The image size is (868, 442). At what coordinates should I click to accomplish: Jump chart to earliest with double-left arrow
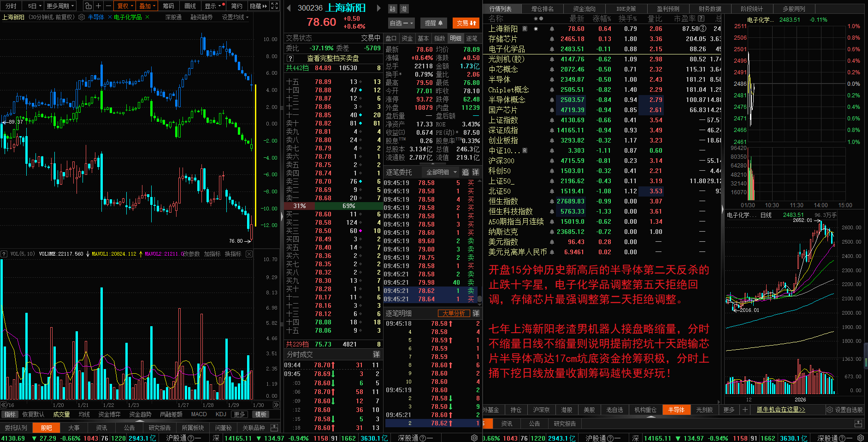[x=4, y=405]
